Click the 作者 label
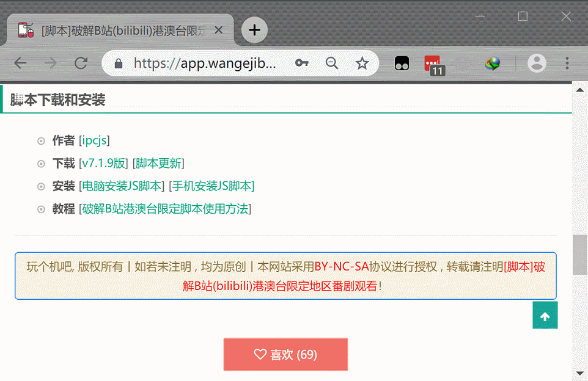 pos(64,140)
